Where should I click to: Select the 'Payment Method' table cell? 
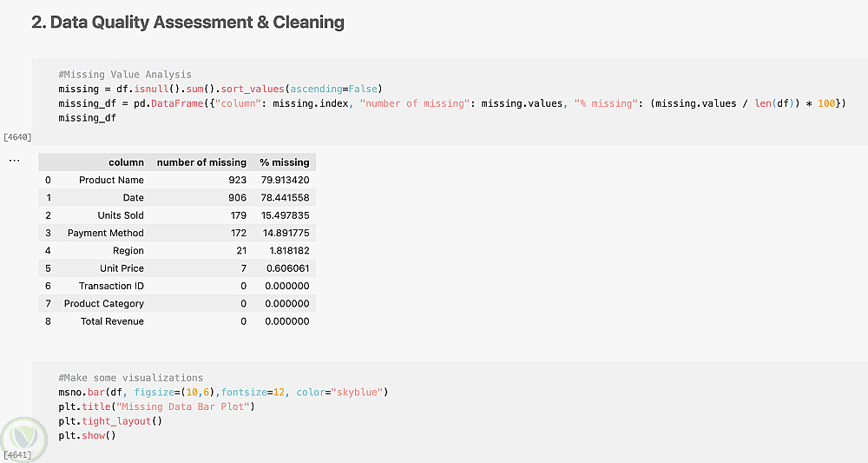click(105, 233)
